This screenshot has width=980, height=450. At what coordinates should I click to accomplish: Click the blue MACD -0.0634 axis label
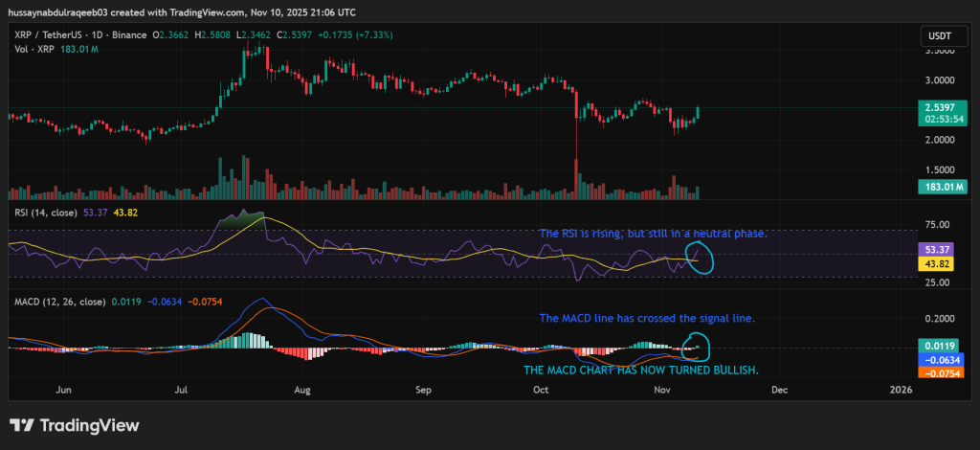[939, 360]
